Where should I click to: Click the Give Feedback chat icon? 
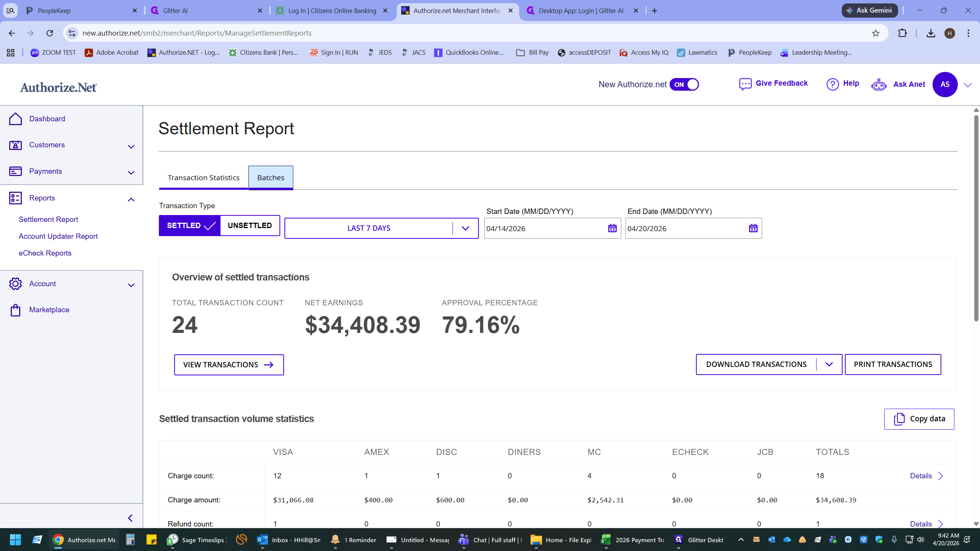pyautogui.click(x=745, y=84)
